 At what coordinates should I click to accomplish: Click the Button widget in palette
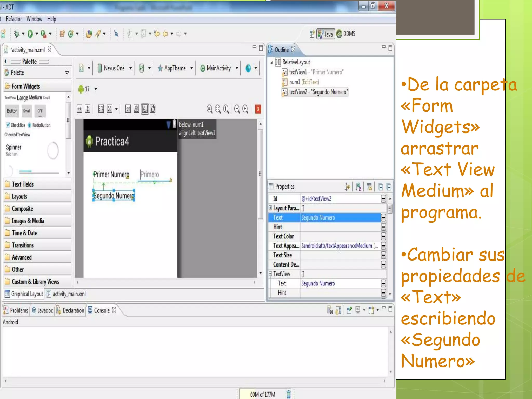coord(12,111)
